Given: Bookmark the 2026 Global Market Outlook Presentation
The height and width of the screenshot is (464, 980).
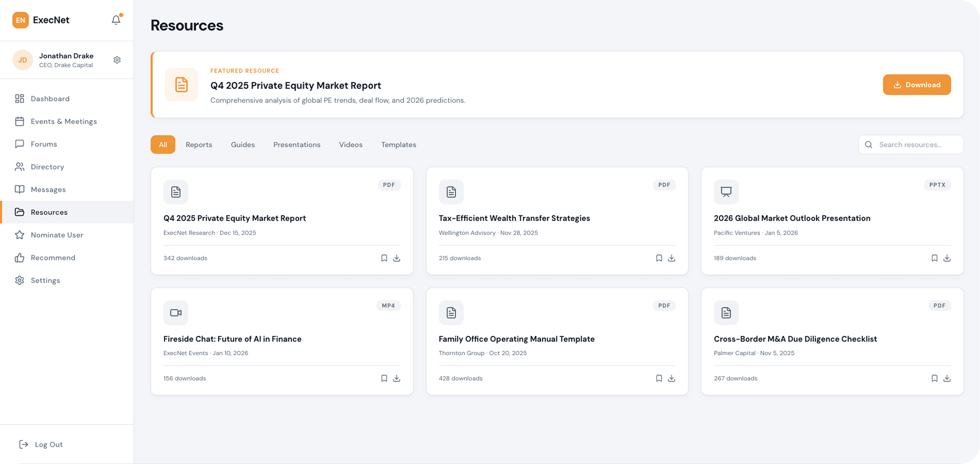Looking at the screenshot, I should coord(934,258).
